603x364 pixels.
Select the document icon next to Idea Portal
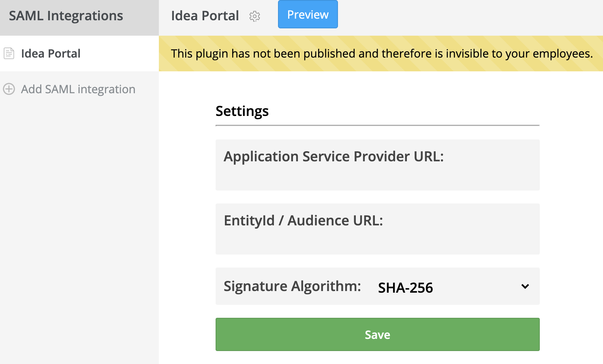pyautogui.click(x=9, y=53)
